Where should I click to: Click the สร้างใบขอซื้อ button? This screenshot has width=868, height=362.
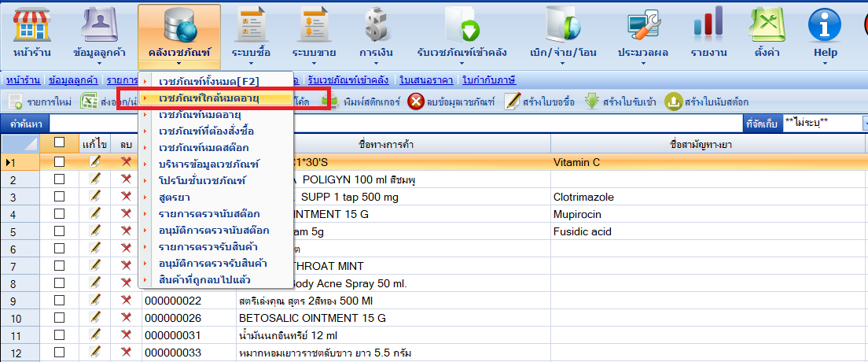pos(539,102)
